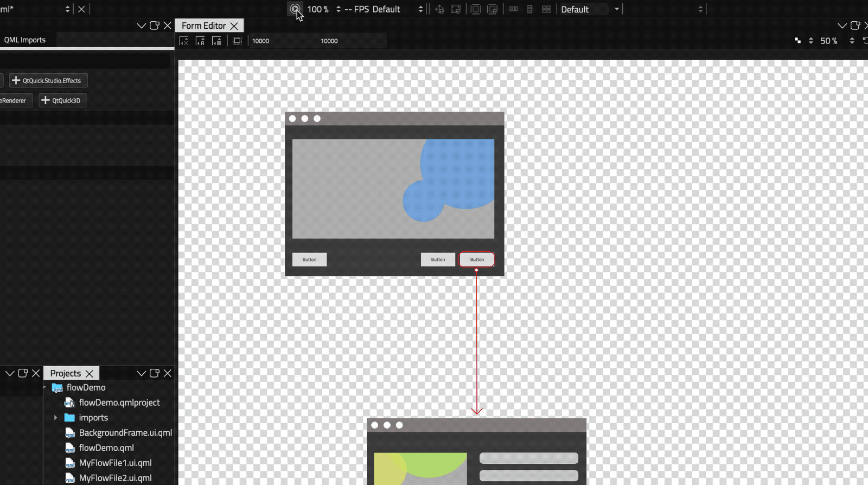Open the Default style dropdown
Image resolution: width=868 pixels, height=485 pixels.
(590, 9)
